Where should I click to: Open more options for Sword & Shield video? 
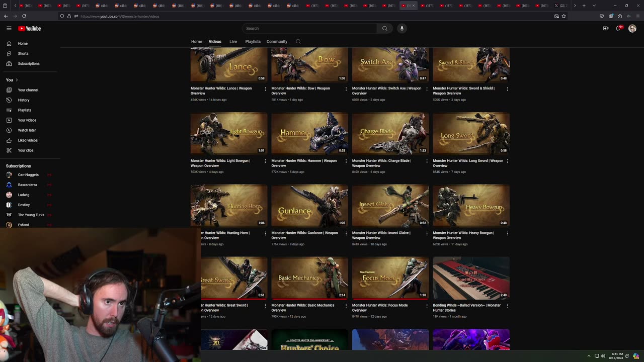[507, 89]
